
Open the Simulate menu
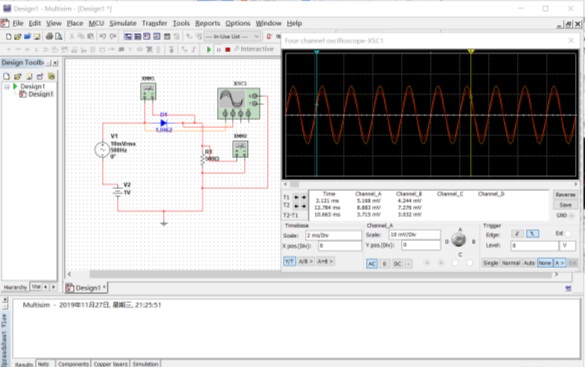(x=123, y=23)
